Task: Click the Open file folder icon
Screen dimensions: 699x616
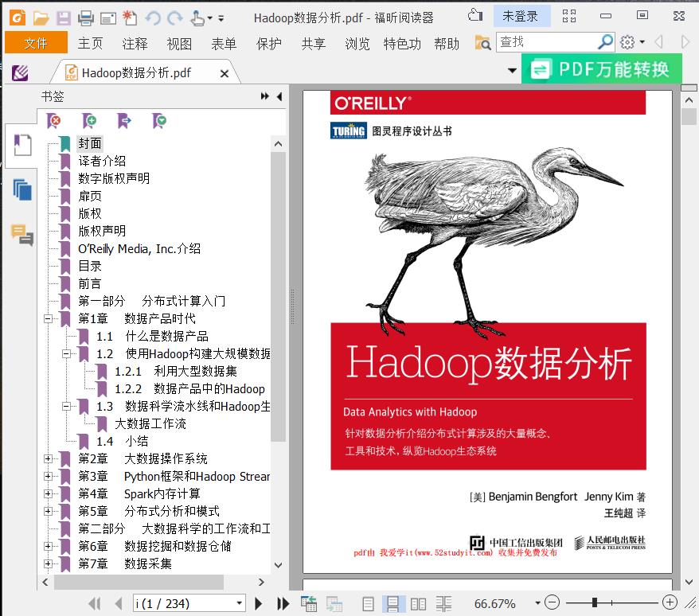Action: pyautogui.click(x=41, y=18)
